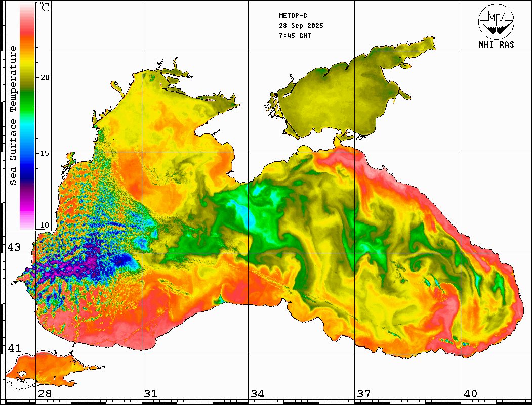Click the longitude 34 axis label
This screenshot has height=405, width=532.
(257, 394)
